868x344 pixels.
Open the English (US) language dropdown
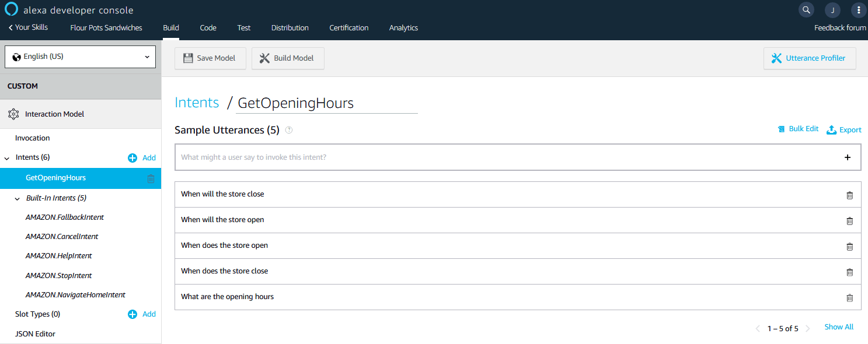[x=81, y=57]
